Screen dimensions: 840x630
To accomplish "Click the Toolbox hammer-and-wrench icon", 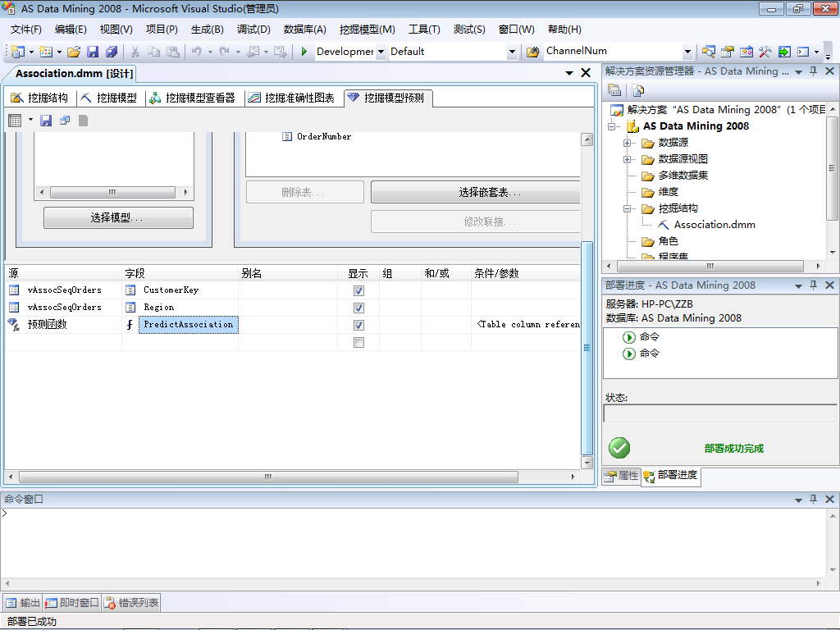I will coord(765,52).
